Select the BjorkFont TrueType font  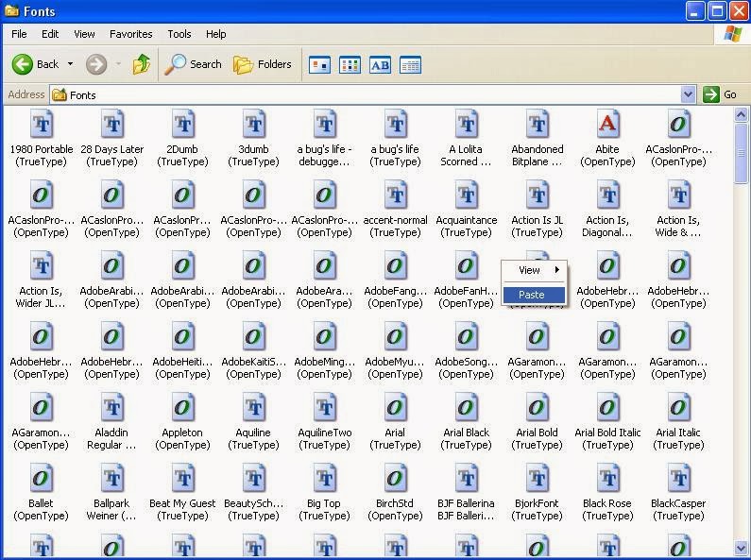[x=537, y=493]
